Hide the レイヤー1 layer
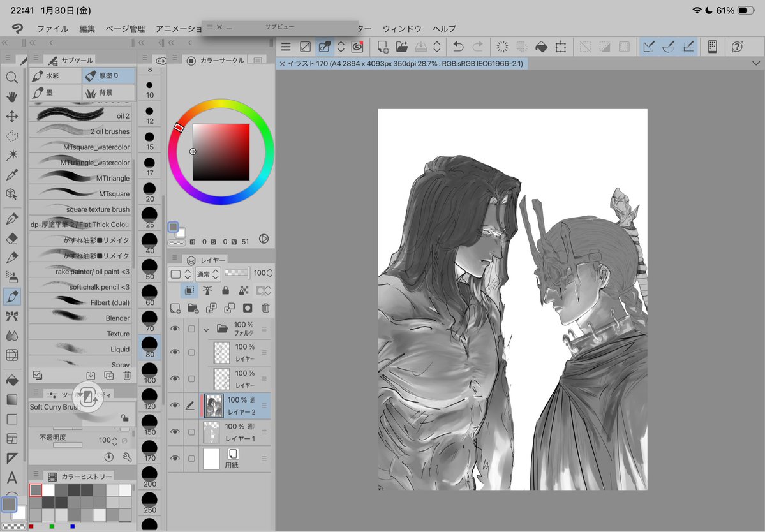This screenshot has width=765, height=532. tap(175, 432)
